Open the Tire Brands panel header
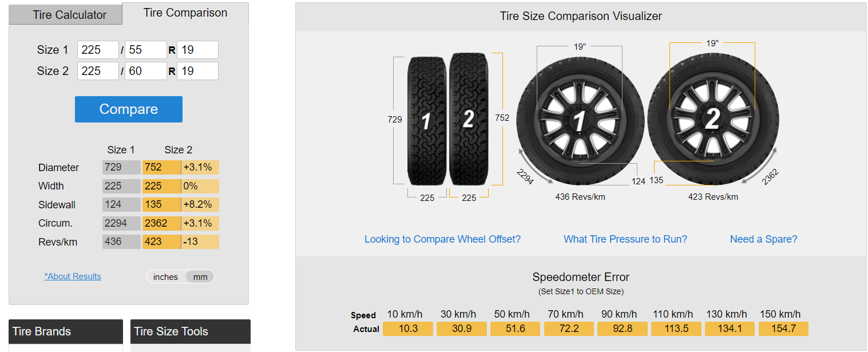The height and width of the screenshot is (352, 868). click(66, 331)
